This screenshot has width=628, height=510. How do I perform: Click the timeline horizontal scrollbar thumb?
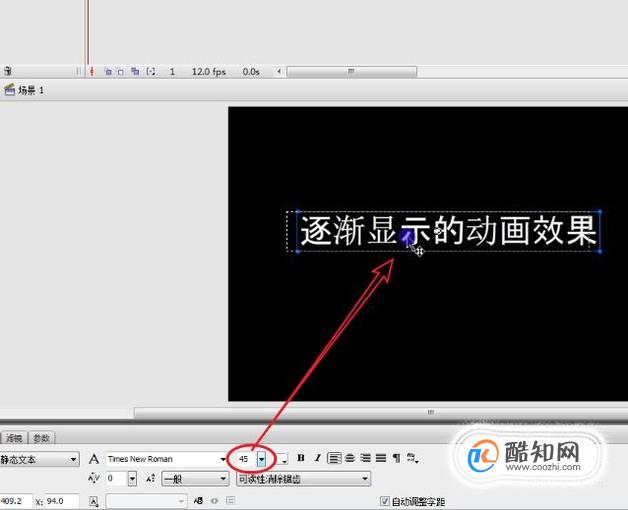tap(352, 72)
